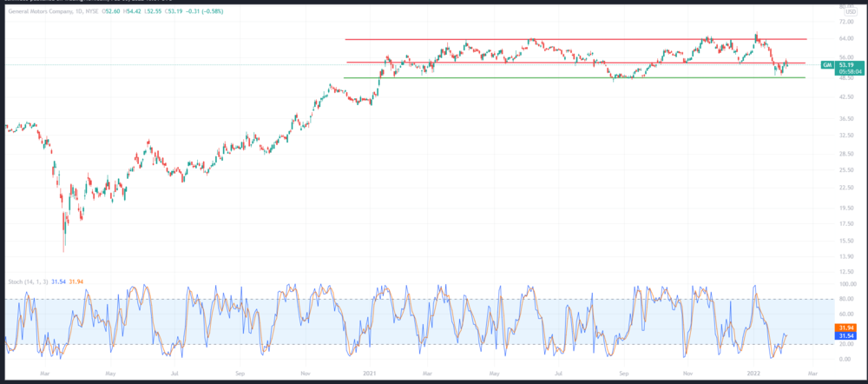868x384 pixels.
Task: Click the blue 31.54 value in Stoch legend
Action: [57, 281]
